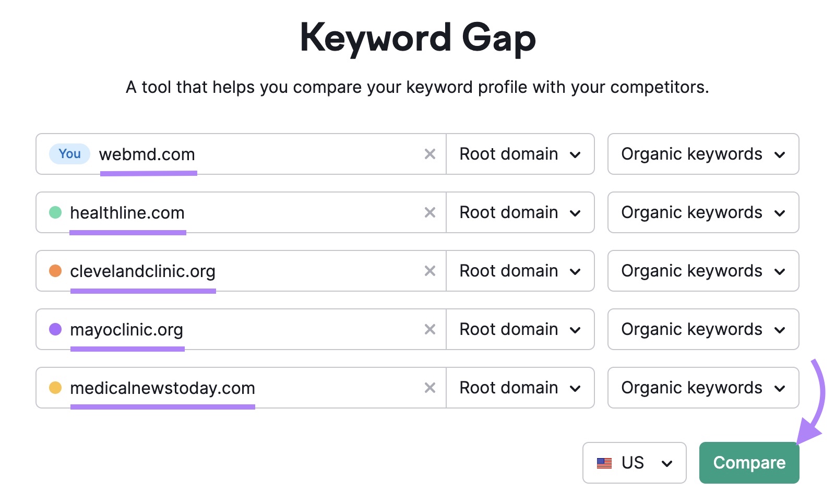Click the US flag icon
The height and width of the screenshot is (504, 835).
pos(604,462)
